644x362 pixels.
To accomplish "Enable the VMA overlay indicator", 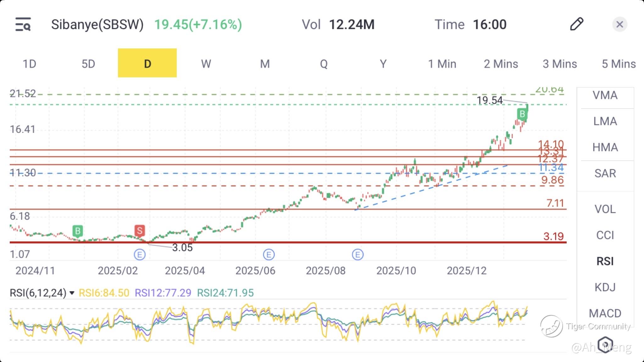I will click(x=605, y=95).
